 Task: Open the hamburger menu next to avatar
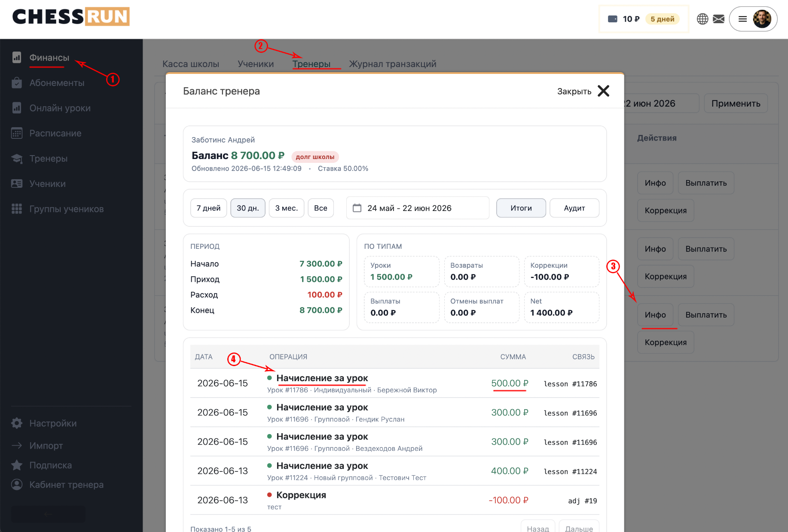(742, 19)
